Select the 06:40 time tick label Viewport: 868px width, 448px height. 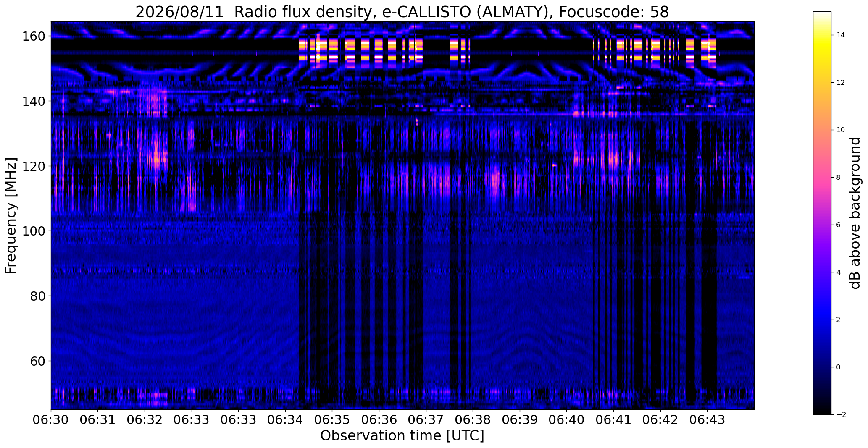click(x=567, y=420)
